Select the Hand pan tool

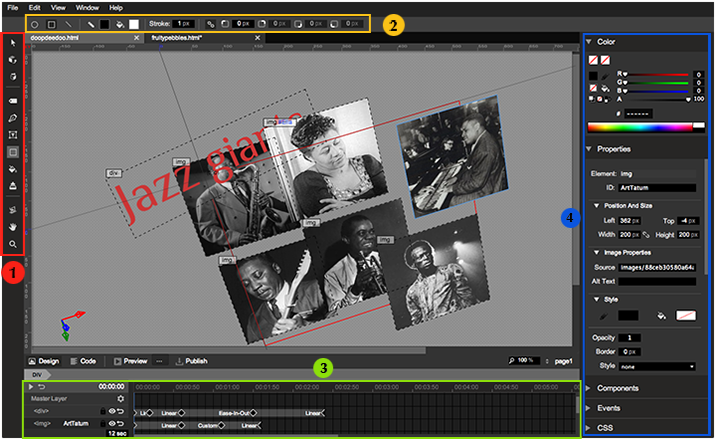(13, 227)
